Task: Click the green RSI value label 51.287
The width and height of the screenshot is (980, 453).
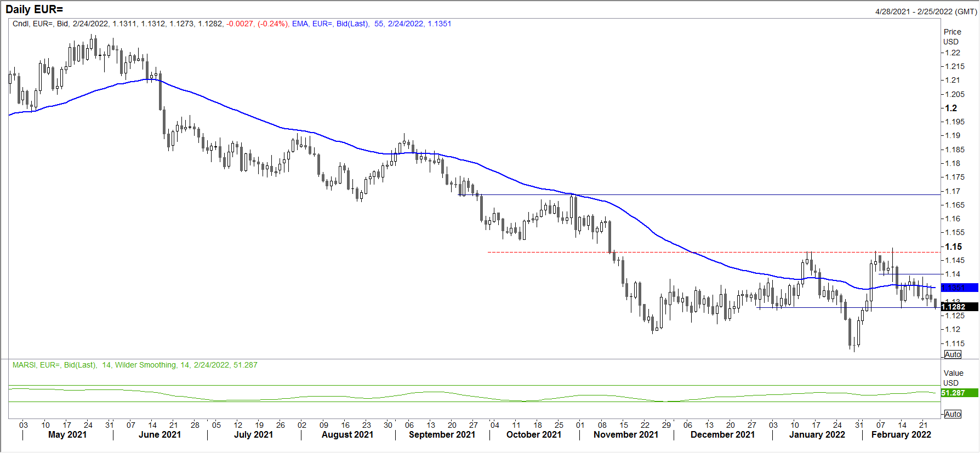Action: [x=959, y=393]
